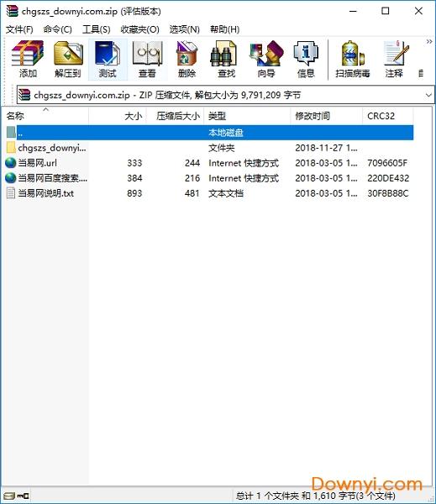Click the drive icon in status bar

(9, 496)
